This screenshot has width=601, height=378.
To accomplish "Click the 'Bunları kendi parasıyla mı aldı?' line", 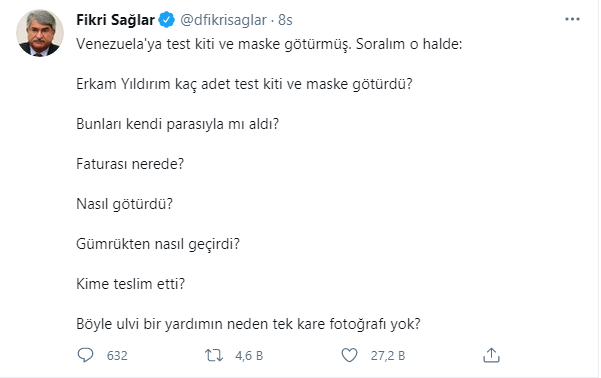I will [x=177, y=124].
